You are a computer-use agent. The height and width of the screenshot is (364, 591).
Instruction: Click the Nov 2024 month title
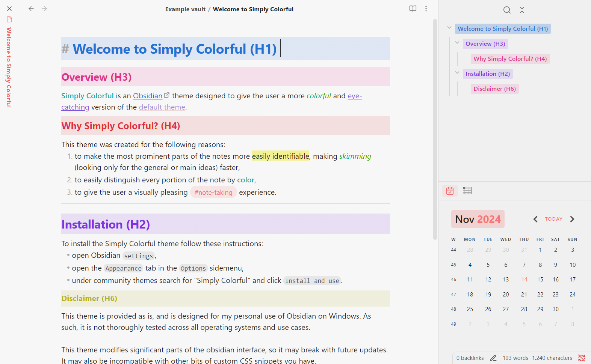pos(478,219)
